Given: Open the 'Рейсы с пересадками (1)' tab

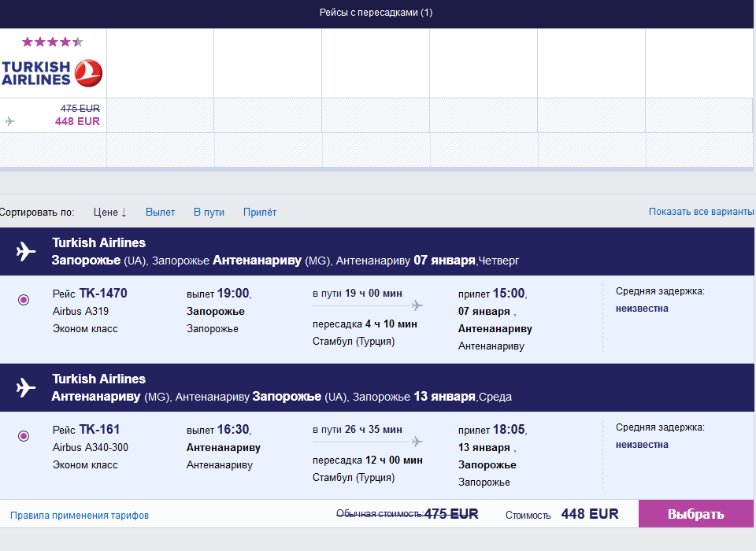Looking at the screenshot, I should coord(376,13).
